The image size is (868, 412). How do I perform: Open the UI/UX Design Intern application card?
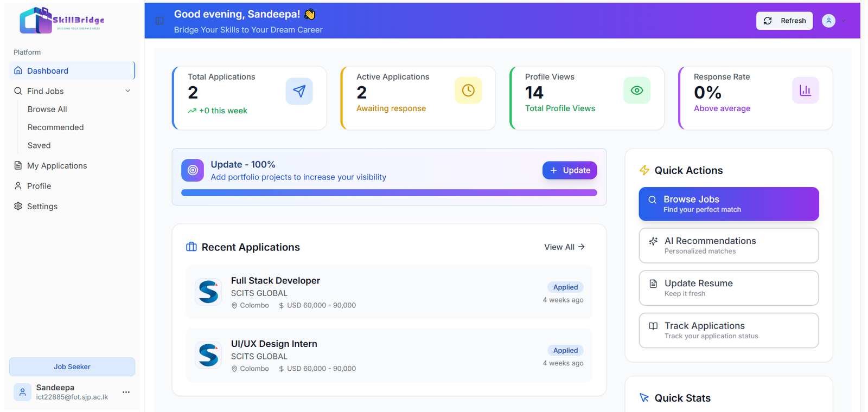(x=388, y=355)
